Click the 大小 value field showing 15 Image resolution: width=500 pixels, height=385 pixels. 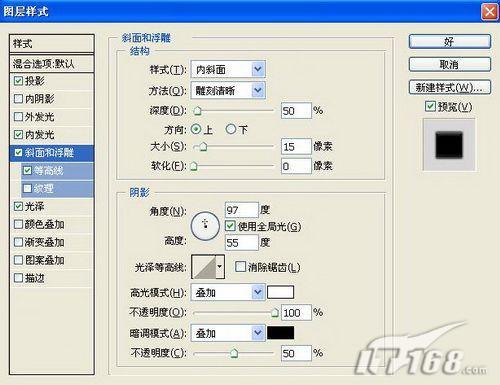[296, 146]
